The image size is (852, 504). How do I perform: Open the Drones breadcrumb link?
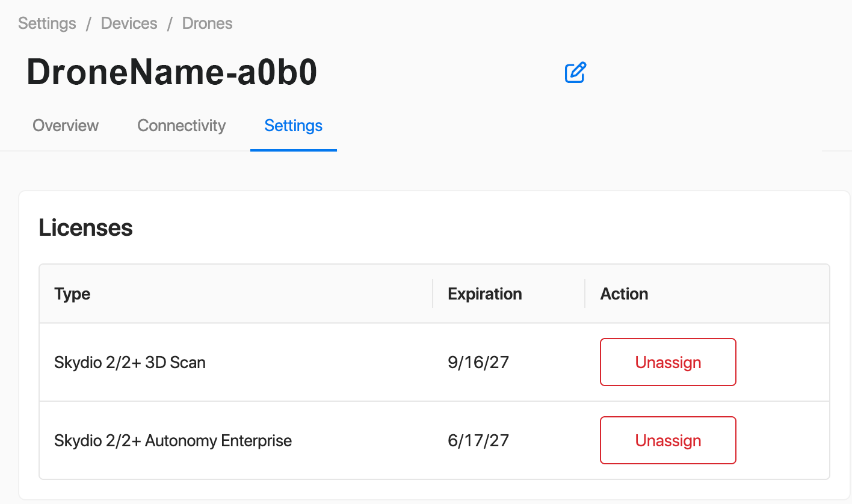tap(207, 23)
